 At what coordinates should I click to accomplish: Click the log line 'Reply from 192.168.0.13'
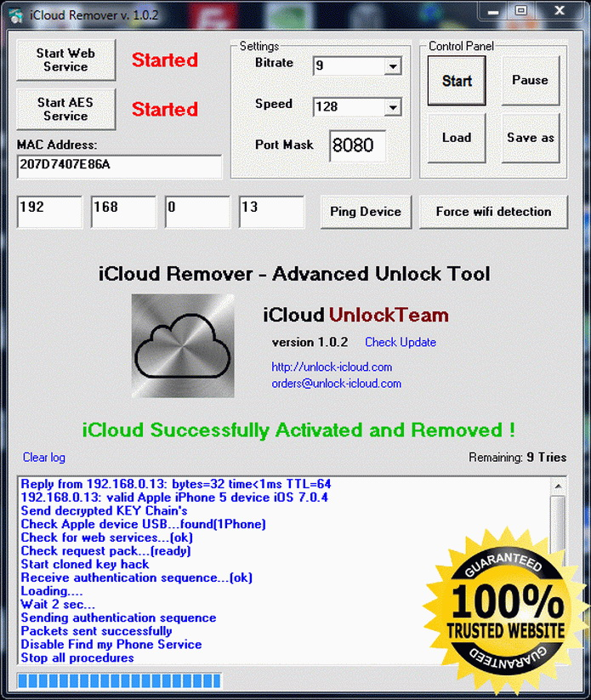pos(176,484)
